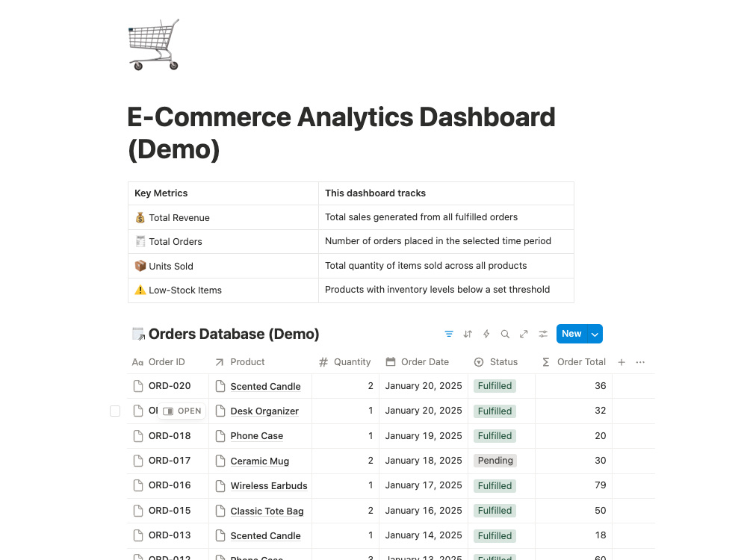Open the view settings sliders icon
Image resolution: width=747 pixels, height=560 pixels.
click(x=543, y=334)
